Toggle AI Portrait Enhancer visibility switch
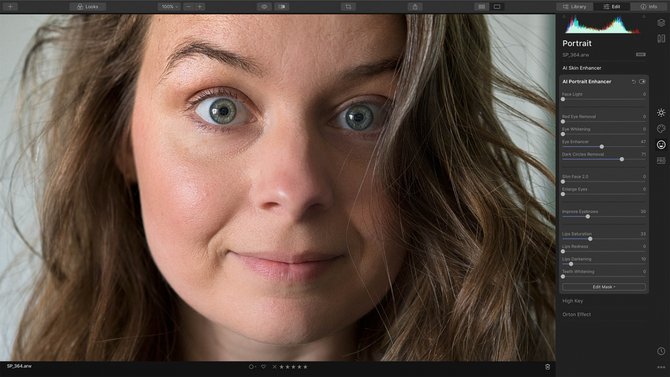 pos(642,82)
